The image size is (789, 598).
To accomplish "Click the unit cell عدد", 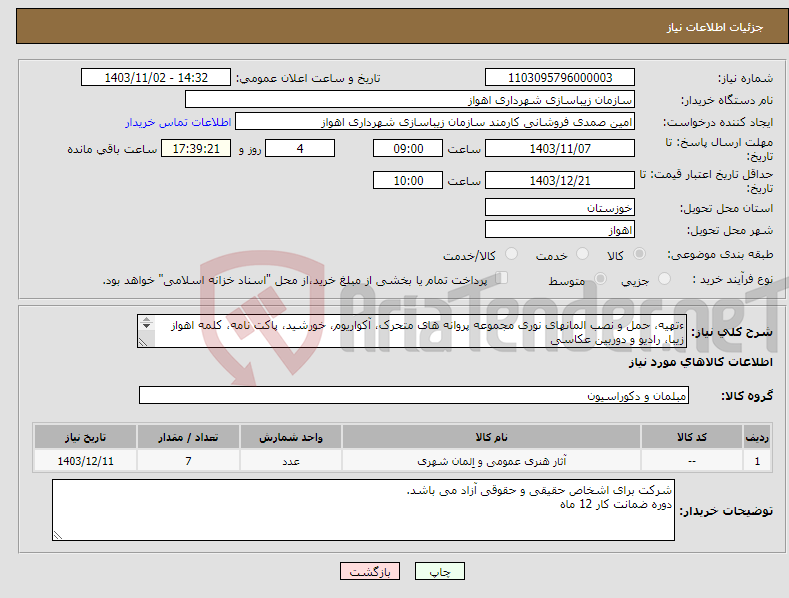I will pos(291,461).
